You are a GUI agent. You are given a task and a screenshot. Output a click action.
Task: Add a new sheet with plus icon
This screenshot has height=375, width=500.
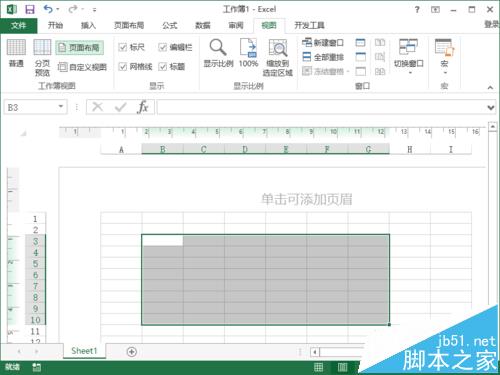click(132, 352)
